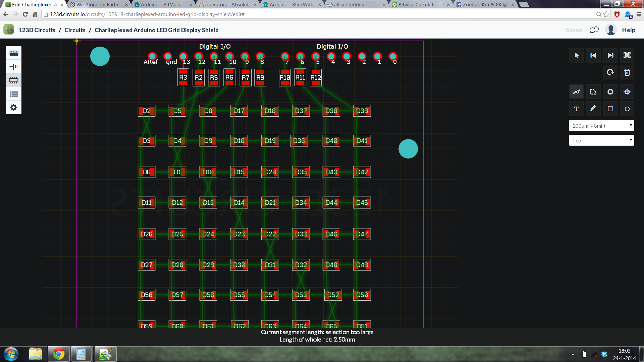This screenshot has width=644, height=362.
Task: Pick the via placement tool
Action: [610, 92]
